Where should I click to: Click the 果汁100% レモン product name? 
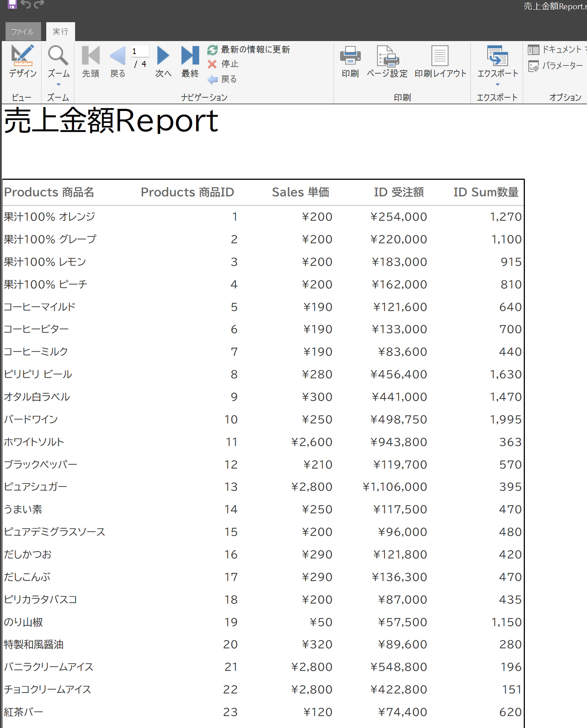pos(45,262)
